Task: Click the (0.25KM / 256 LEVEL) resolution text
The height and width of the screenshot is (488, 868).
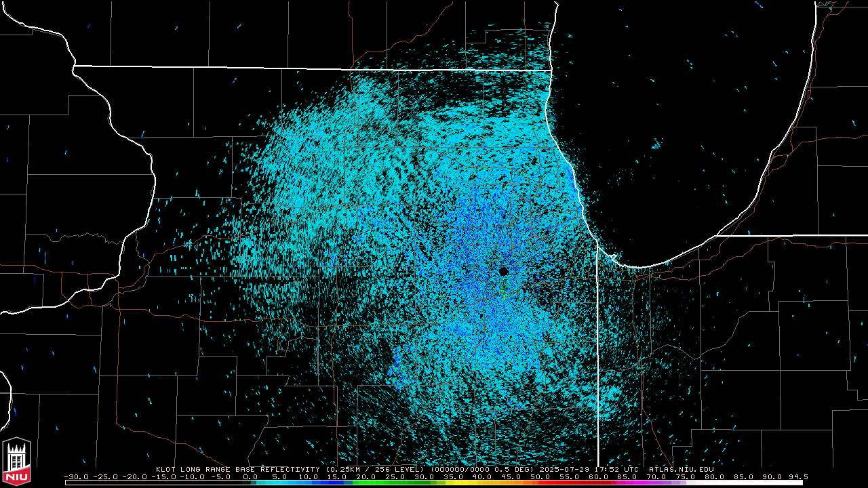Action: [x=375, y=469]
